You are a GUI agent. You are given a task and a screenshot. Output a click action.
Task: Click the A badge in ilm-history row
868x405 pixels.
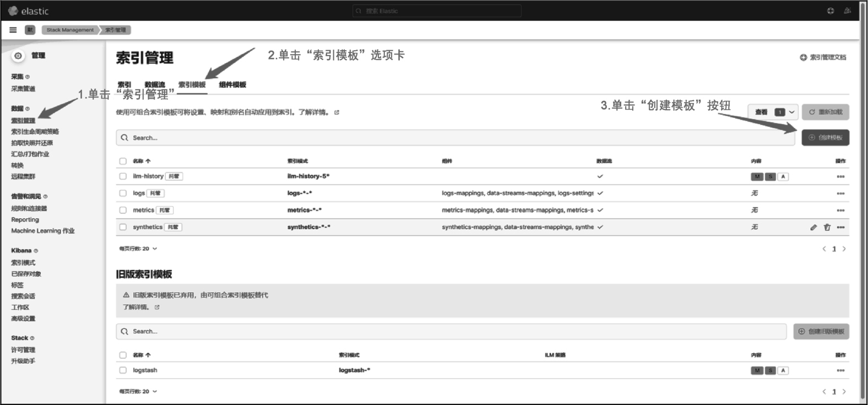[x=783, y=176]
